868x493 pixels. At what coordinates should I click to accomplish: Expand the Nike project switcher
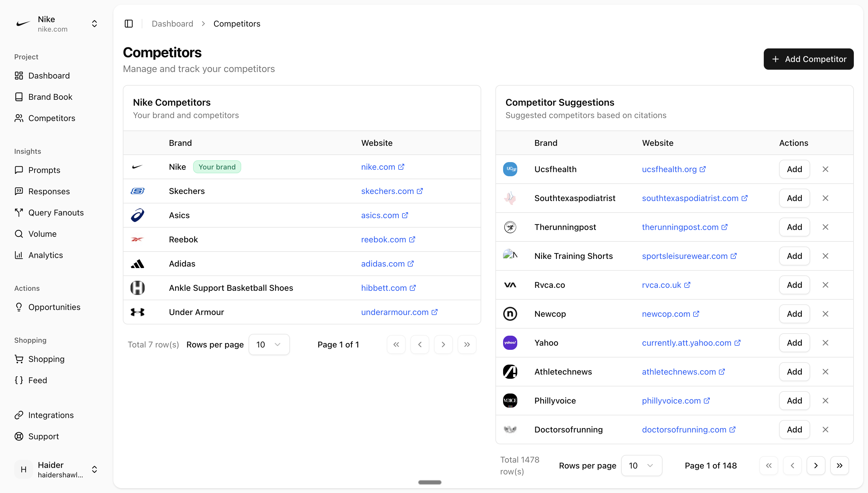pyautogui.click(x=95, y=24)
